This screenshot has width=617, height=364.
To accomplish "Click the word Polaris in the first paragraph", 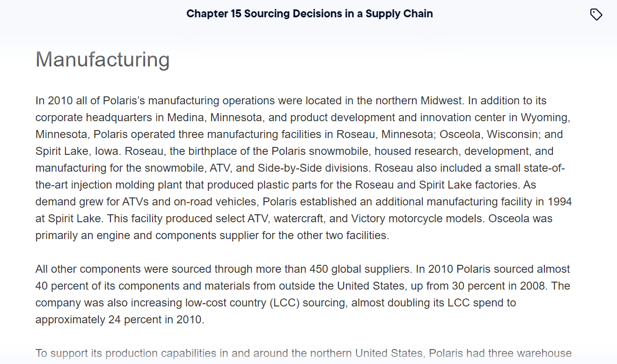I will [121, 100].
